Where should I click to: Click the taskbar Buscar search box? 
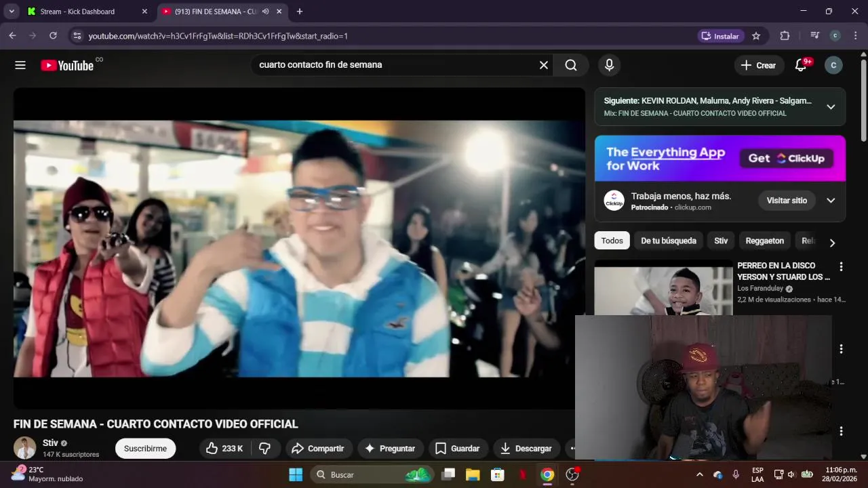tap(372, 474)
